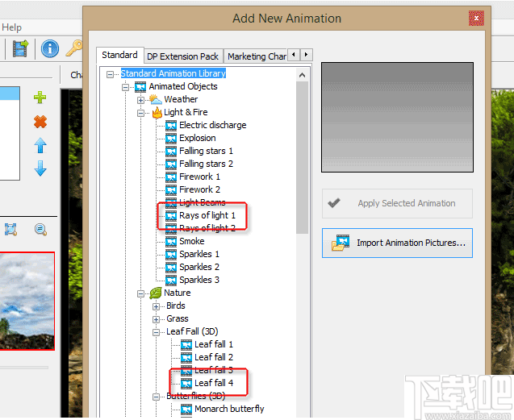The image size is (514, 420).
Task: Select Standard Animation Library root label
Action: point(173,73)
